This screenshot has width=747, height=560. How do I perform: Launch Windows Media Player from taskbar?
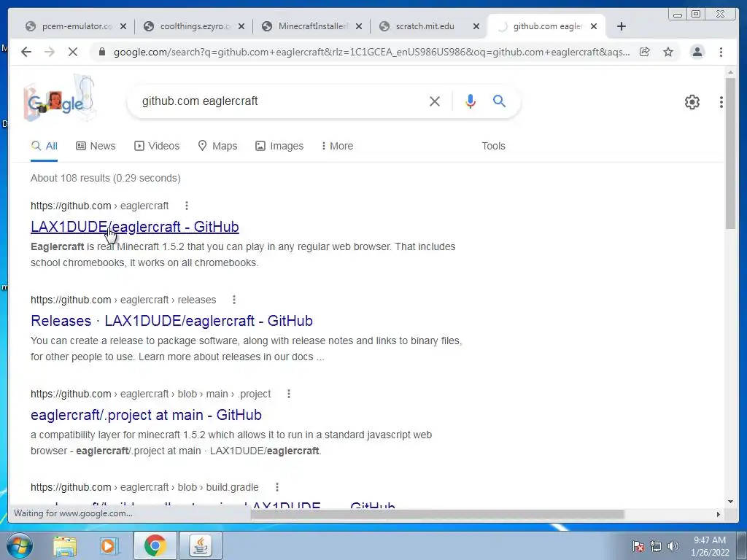[109, 546]
